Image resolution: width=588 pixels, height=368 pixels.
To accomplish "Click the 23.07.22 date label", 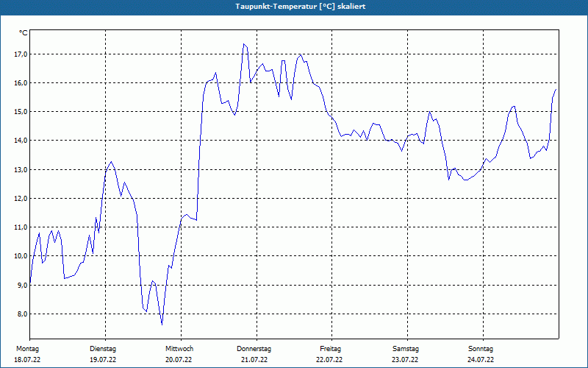I will point(405,360).
